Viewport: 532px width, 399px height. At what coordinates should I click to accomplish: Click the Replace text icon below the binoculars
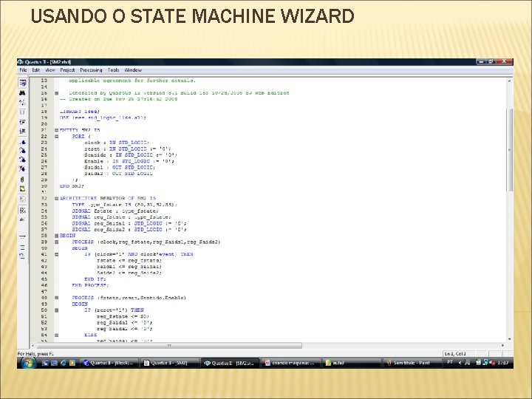(x=22, y=103)
